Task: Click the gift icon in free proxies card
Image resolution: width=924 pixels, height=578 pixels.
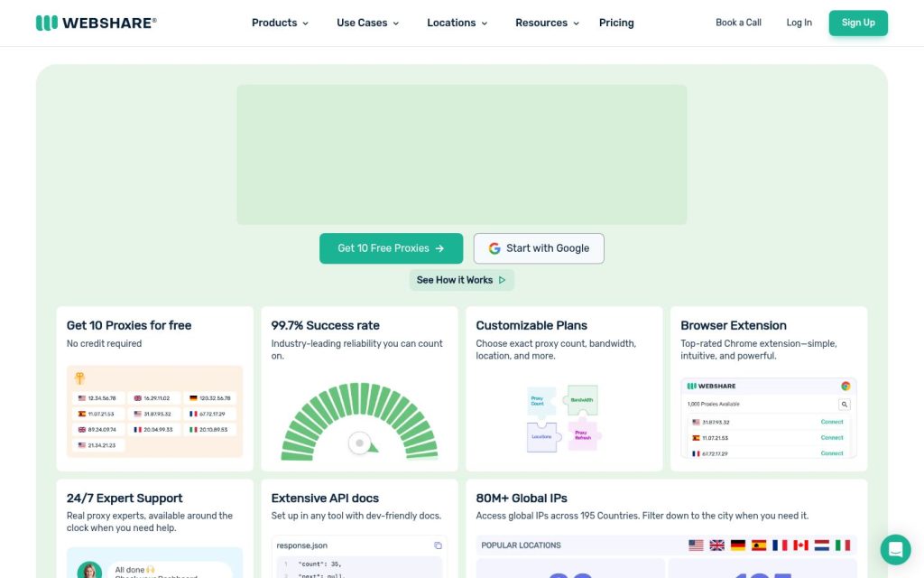Action: [x=79, y=378]
